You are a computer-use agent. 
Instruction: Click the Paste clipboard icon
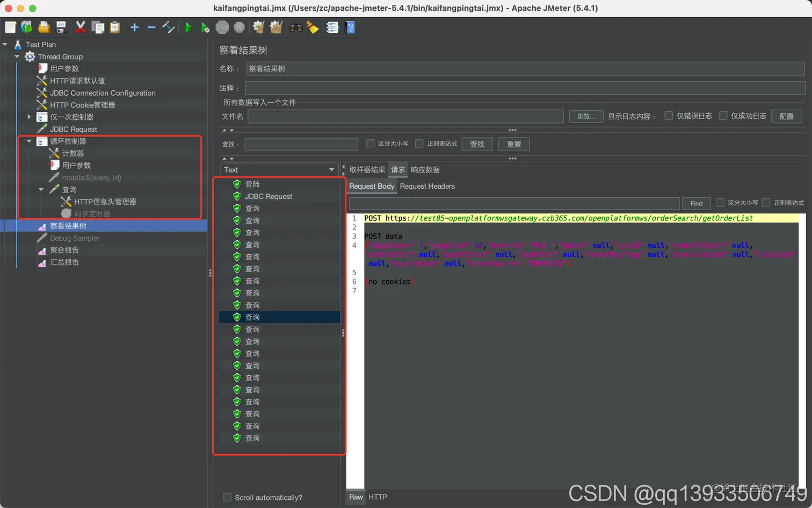point(114,27)
